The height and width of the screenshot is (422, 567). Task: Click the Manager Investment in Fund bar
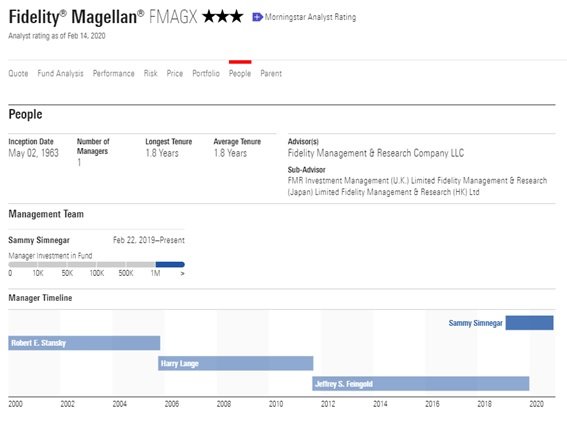pyautogui.click(x=97, y=264)
